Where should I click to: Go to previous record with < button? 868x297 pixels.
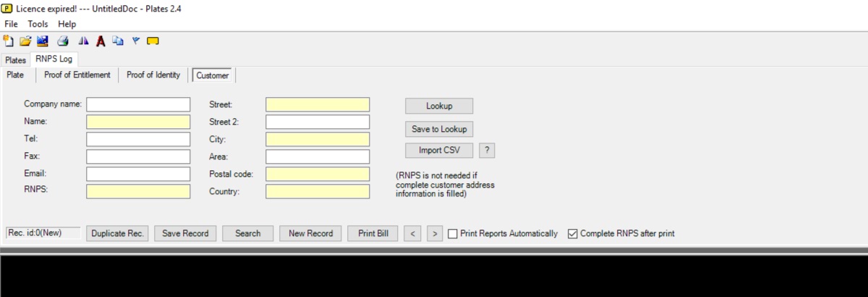[412, 233]
